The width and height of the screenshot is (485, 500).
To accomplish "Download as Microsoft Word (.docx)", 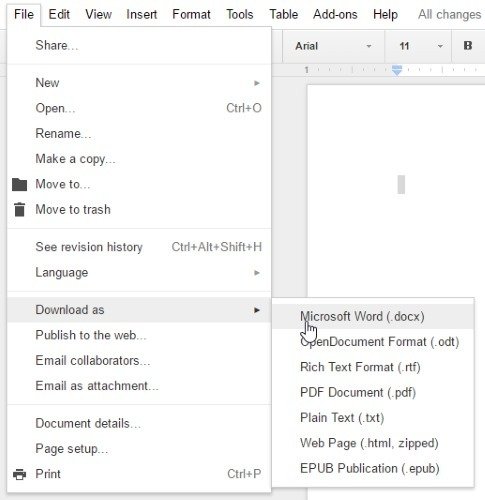I will coord(373,316).
